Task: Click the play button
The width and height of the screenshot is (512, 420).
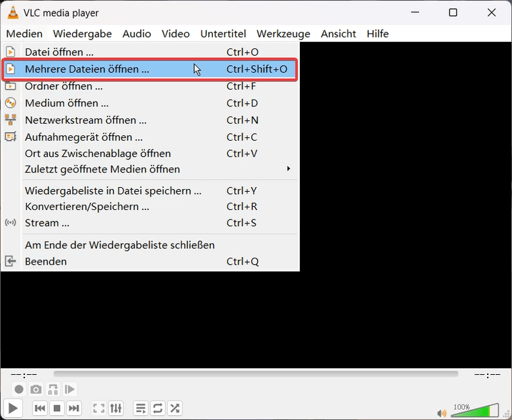Action: click(x=13, y=408)
